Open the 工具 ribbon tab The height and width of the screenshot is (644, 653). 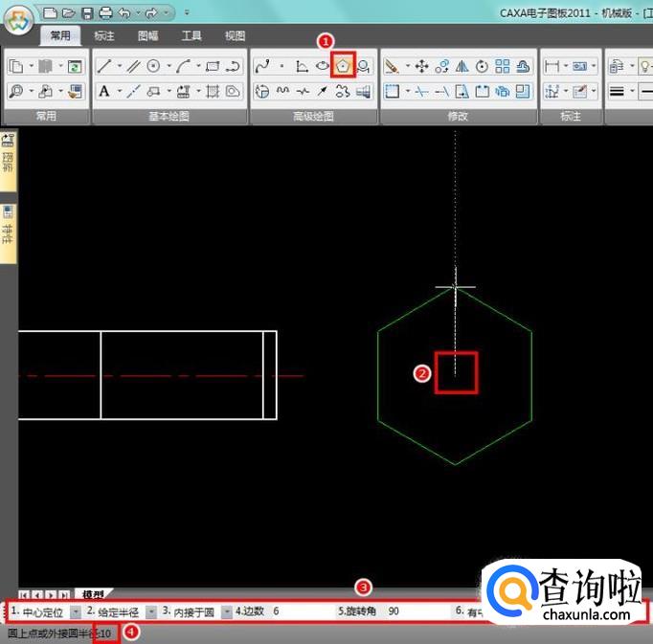coord(191,36)
